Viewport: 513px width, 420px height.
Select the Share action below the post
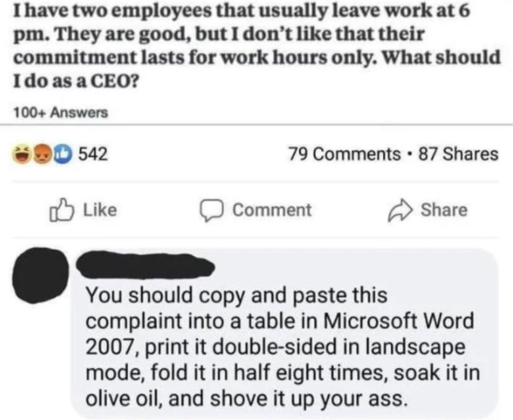(443, 210)
